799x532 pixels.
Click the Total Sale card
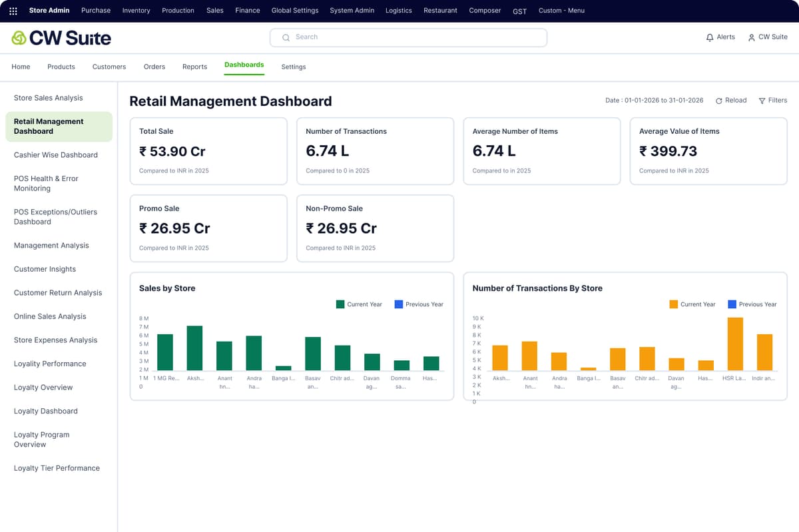(x=208, y=151)
